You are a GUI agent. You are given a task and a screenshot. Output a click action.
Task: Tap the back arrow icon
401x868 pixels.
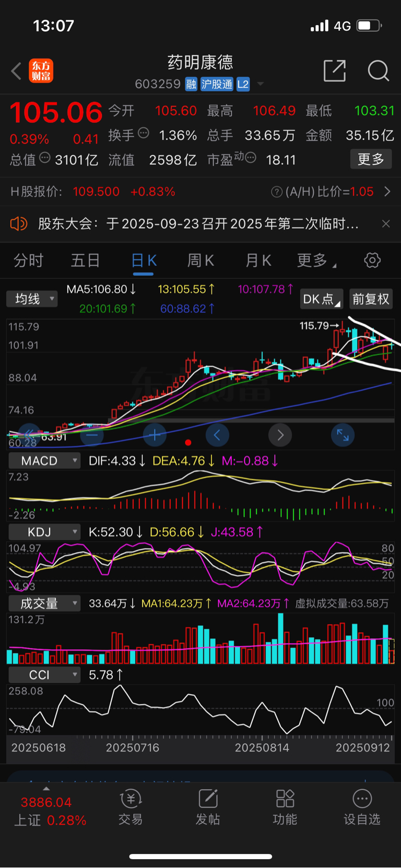click(16, 71)
